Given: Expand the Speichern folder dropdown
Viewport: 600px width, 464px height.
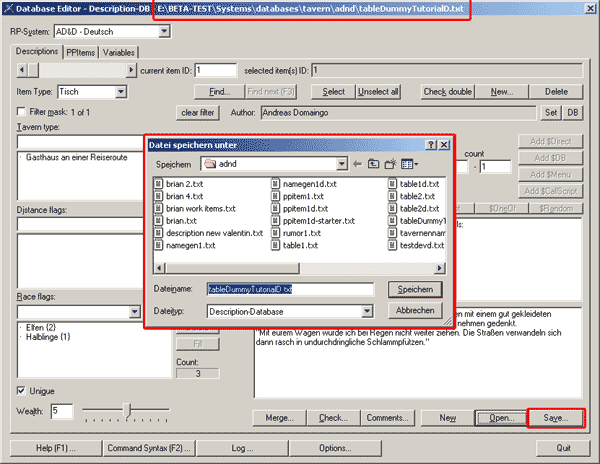Looking at the screenshot, I should pos(341,163).
